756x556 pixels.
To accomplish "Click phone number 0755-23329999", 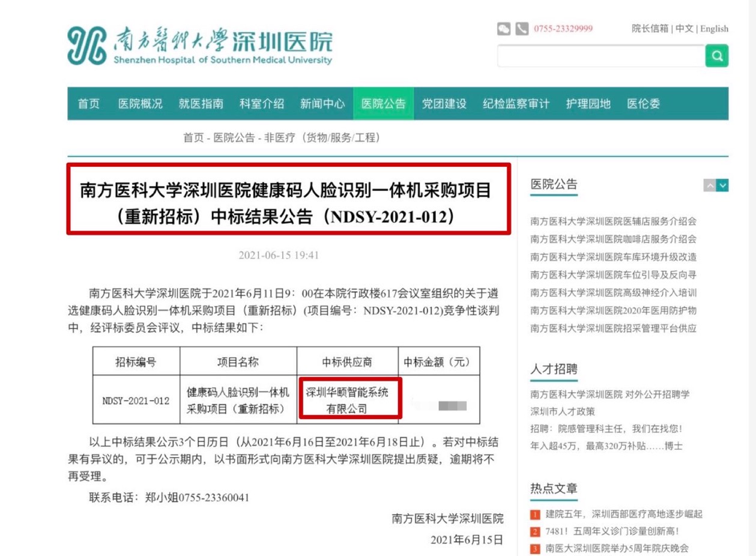I will point(563,29).
